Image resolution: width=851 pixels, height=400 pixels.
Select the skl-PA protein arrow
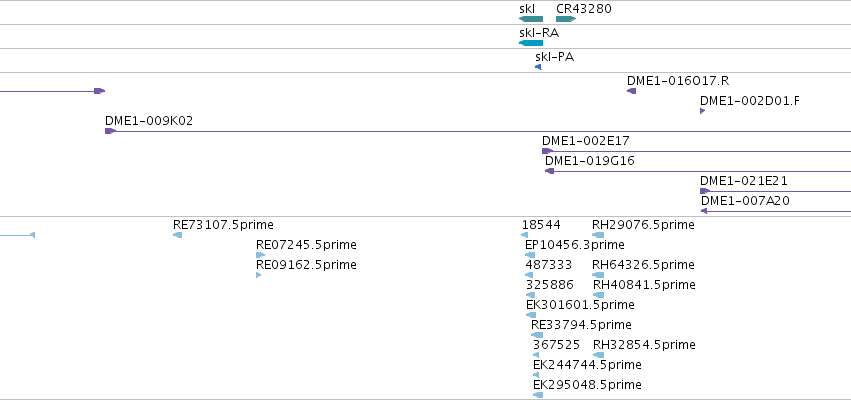click(538, 67)
